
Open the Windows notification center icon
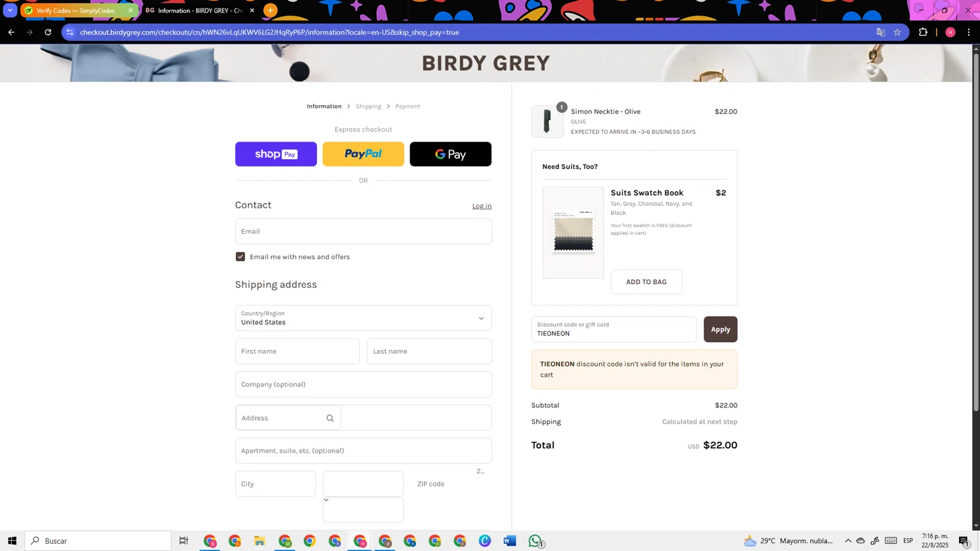point(964,541)
